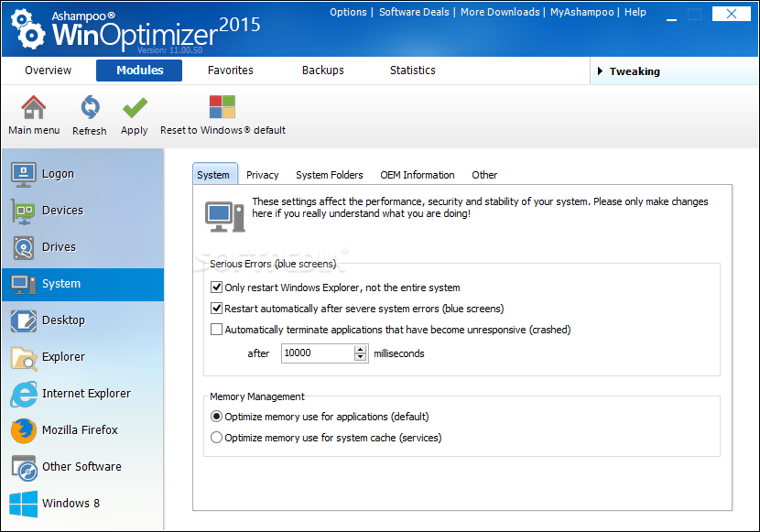Open the MyAshampoo link
The width and height of the screenshot is (760, 532).
tap(581, 12)
